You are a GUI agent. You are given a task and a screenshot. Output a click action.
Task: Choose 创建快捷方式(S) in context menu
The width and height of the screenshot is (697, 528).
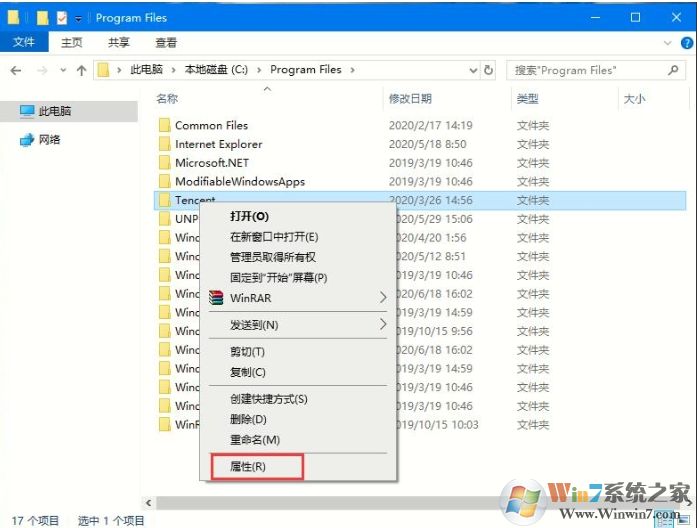pyautogui.click(x=298, y=399)
